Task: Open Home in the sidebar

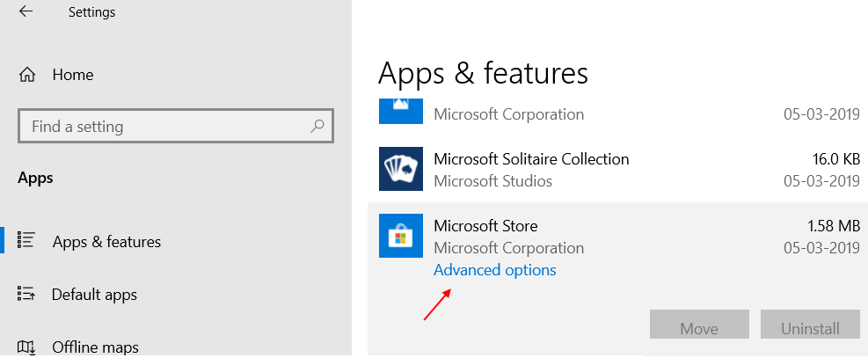Action: tap(73, 75)
